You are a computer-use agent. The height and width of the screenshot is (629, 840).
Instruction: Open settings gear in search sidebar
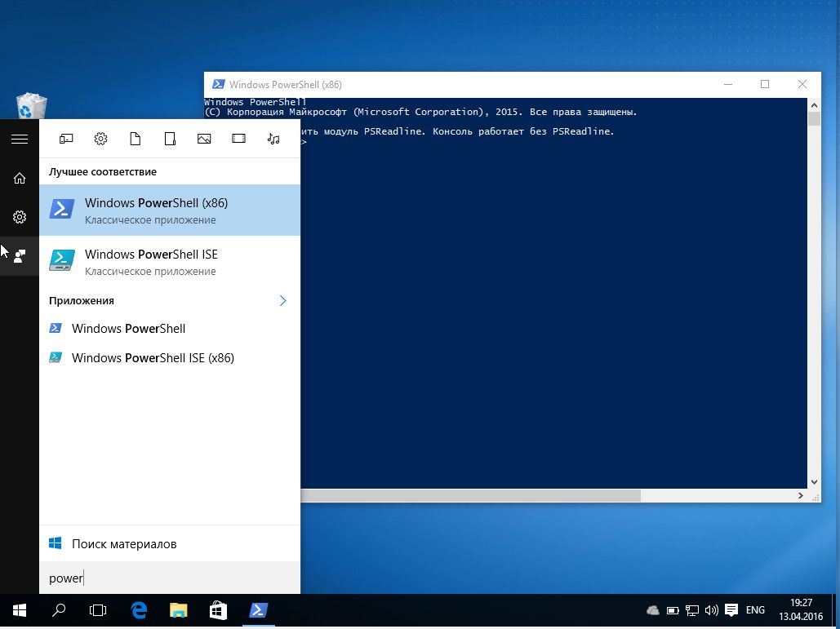(20, 217)
